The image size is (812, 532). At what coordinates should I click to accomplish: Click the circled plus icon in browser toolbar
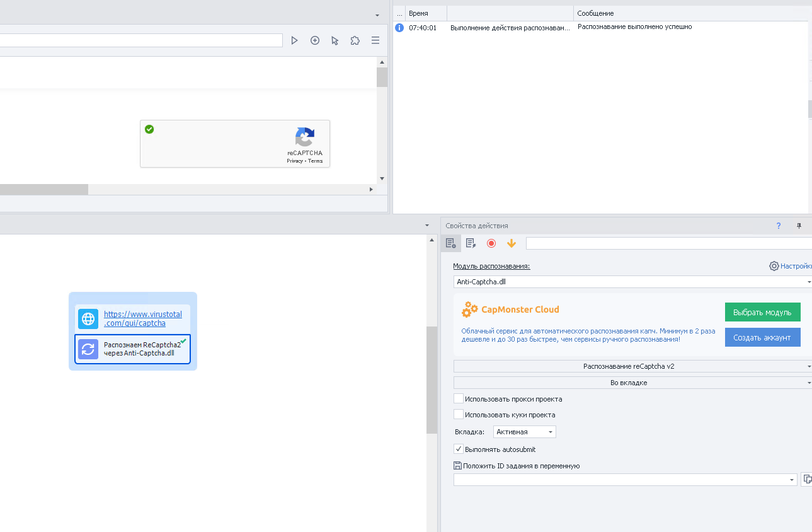pyautogui.click(x=315, y=40)
